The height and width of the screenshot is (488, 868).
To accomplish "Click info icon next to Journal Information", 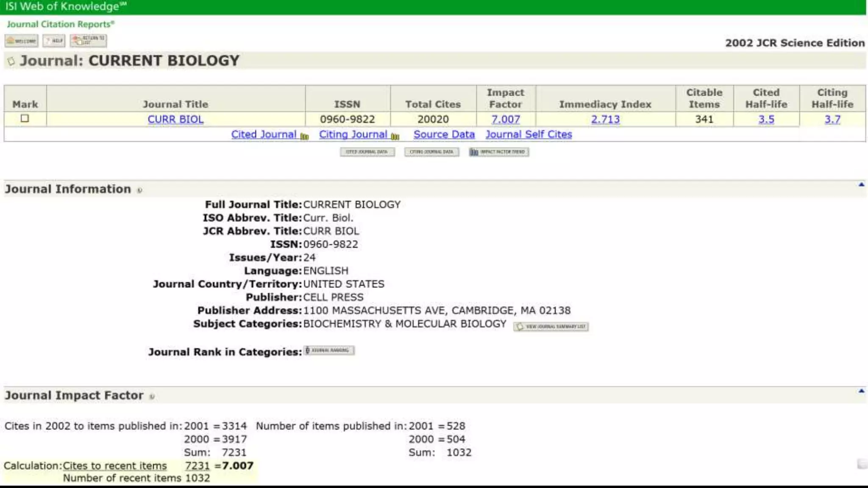I will coord(139,190).
